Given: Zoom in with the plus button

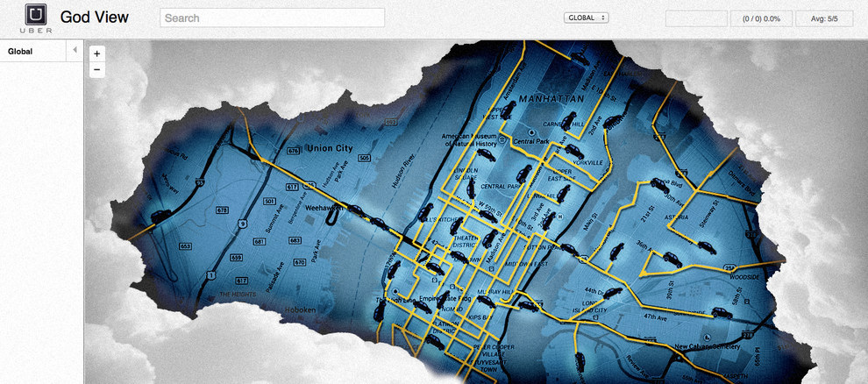Looking at the screenshot, I should pos(96,54).
